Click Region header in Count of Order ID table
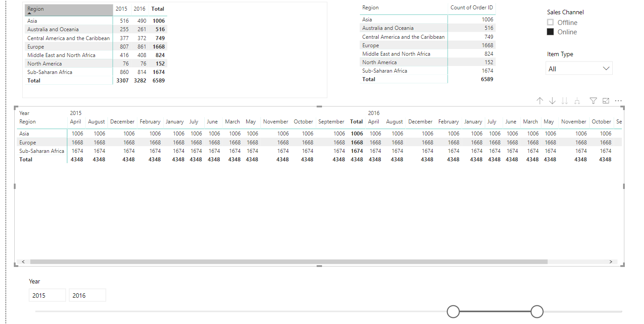 pos(371,8)
